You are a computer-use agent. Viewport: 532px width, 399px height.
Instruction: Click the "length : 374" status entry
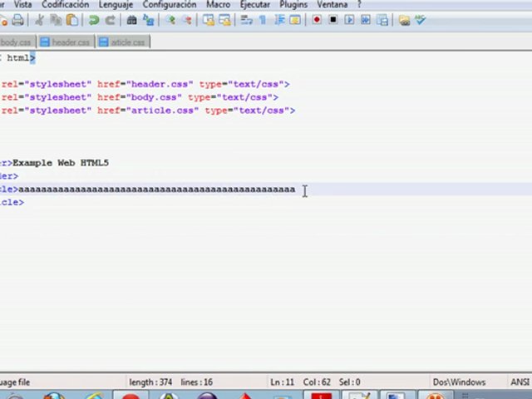150,382
